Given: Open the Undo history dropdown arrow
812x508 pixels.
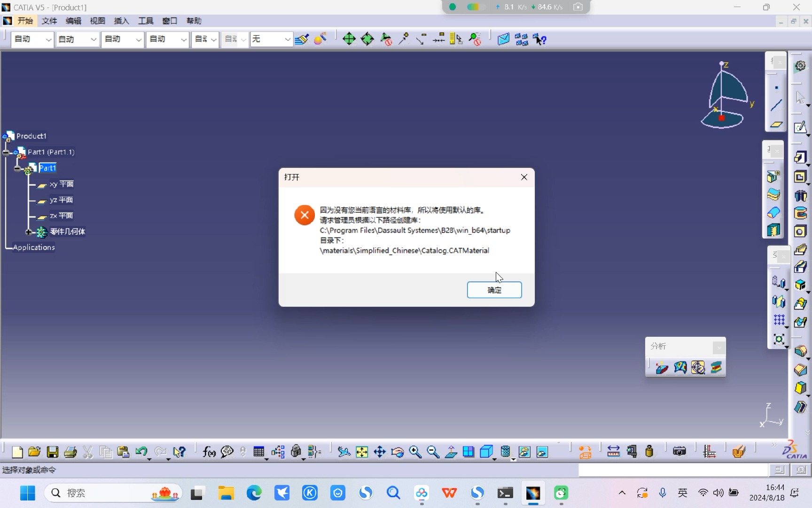Looking at the screenshot, I should click(x=149, y=458).
